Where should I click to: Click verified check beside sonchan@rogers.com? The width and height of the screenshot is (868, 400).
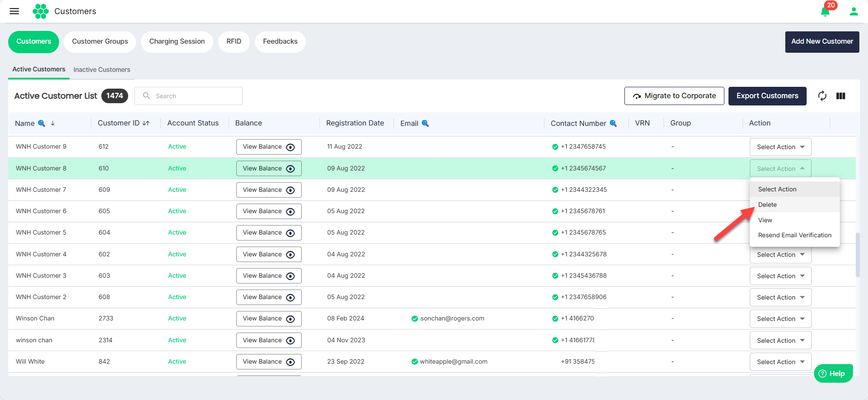pyautogui.click(x=414, y=319)
